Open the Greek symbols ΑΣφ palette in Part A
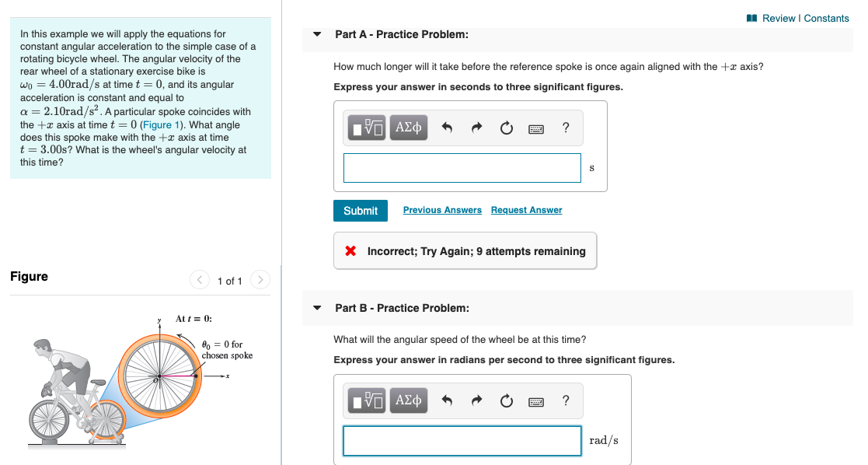 (x=408, y=128)
